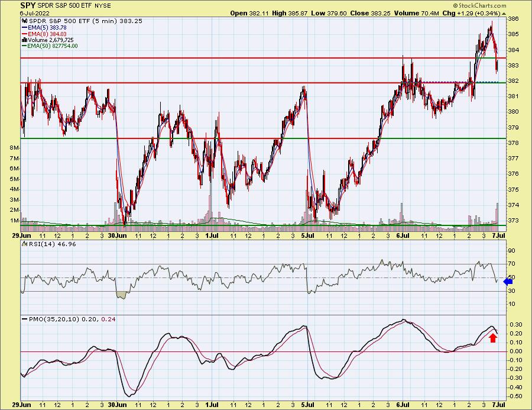
Task: Click the 5Jul date label below the PMO panel
Action: (x=307, y=405)
